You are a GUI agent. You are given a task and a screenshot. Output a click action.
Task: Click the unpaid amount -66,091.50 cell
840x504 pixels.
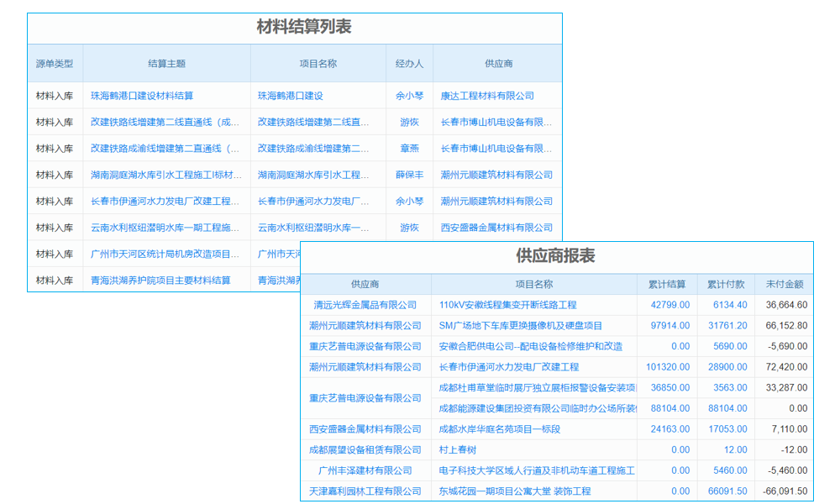click(786, 491)
